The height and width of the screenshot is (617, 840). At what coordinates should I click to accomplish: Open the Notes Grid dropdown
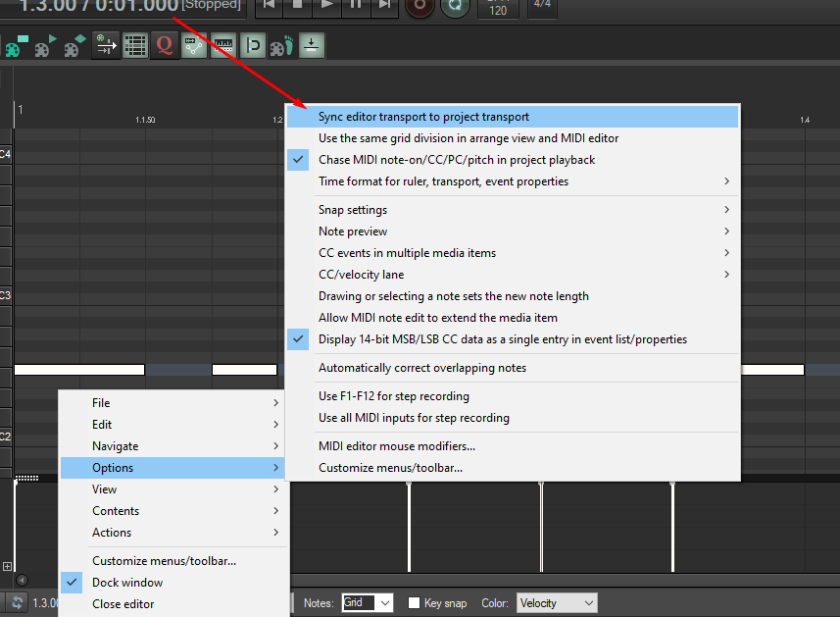(368, 603)
